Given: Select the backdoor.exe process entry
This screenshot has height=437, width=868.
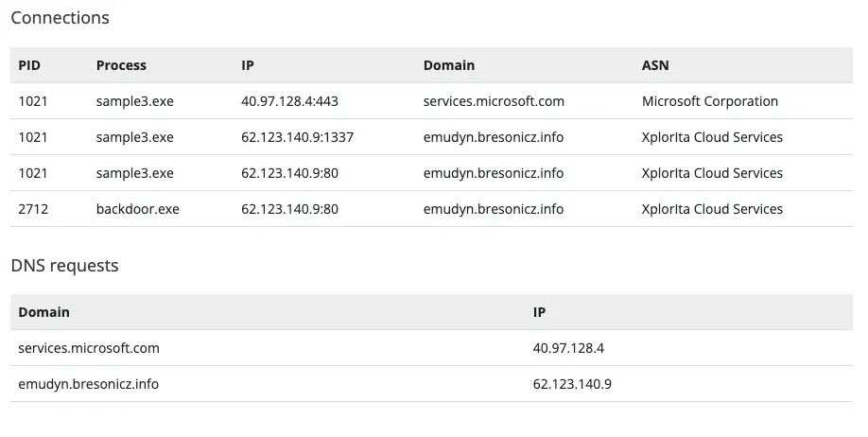Looking at the screenshot, I should pos(137,209).
